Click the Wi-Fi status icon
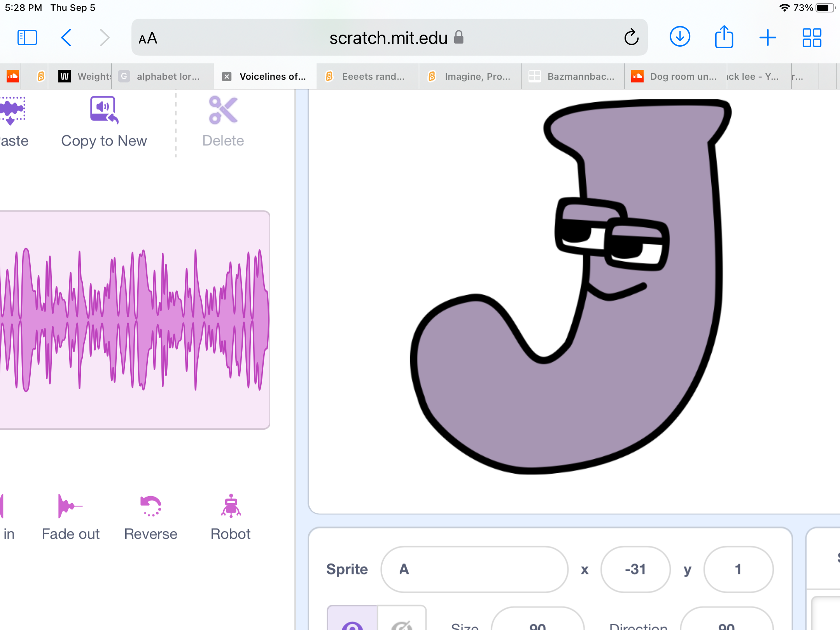Screen dimensions: 840x630 click(x=785, y=8)
